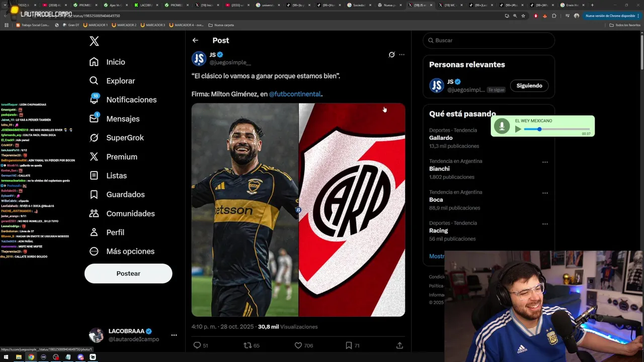Click the Guardados bookmark icon in sidebar
Viewport: 644px width, 362px height.
pyautogui.click(x=94, y=195)
